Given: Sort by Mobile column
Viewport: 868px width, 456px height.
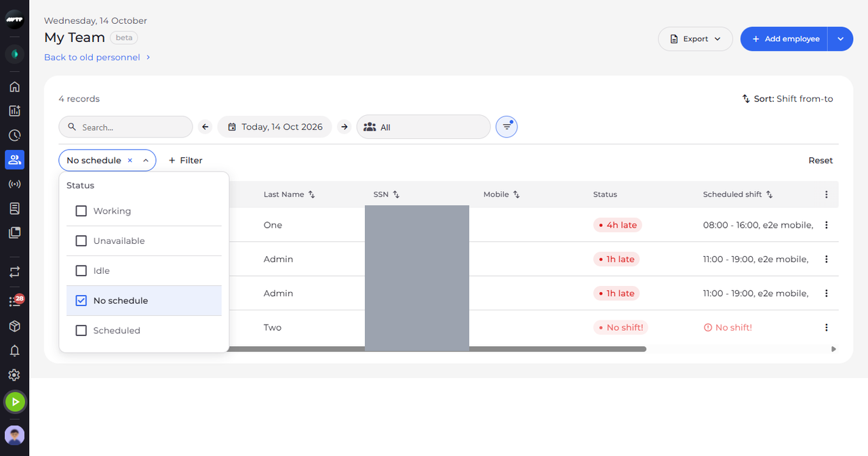Looking at the screenshot, I should coord(516,194).
